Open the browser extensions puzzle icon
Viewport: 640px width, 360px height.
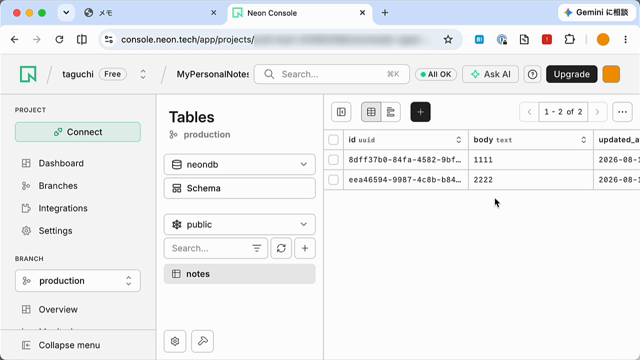[569, 40]
